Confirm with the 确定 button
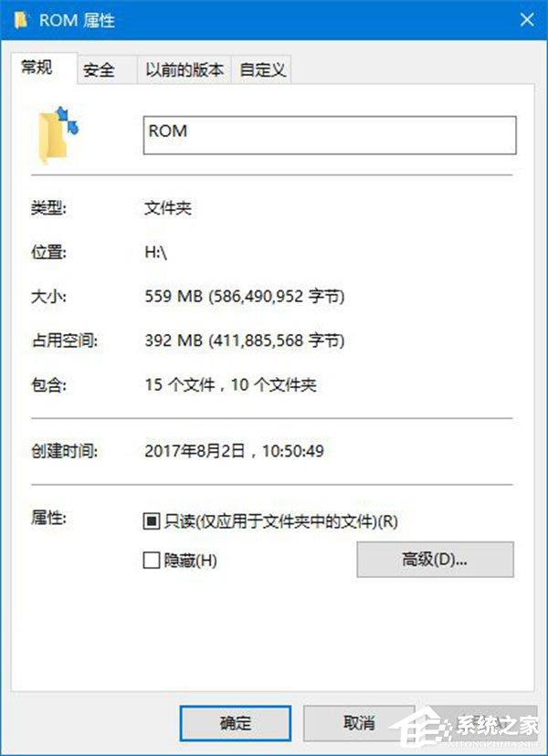Image resolution: width=548 pixels, height=756 pixels. (236, 723)
